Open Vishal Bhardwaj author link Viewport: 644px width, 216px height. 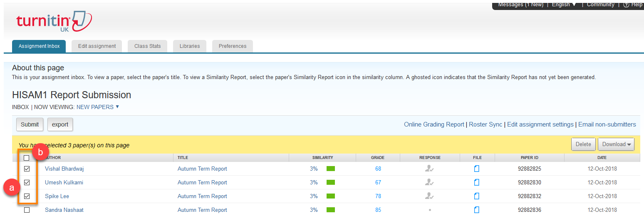point(64,169)
